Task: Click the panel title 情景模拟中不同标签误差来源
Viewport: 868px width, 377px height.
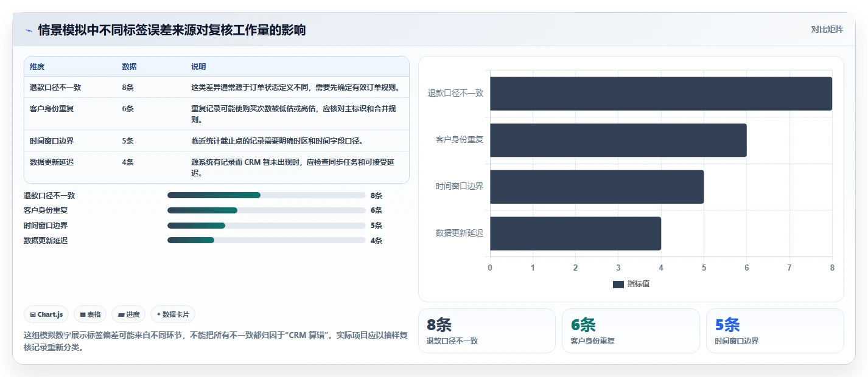Action: tap(172, 30)
